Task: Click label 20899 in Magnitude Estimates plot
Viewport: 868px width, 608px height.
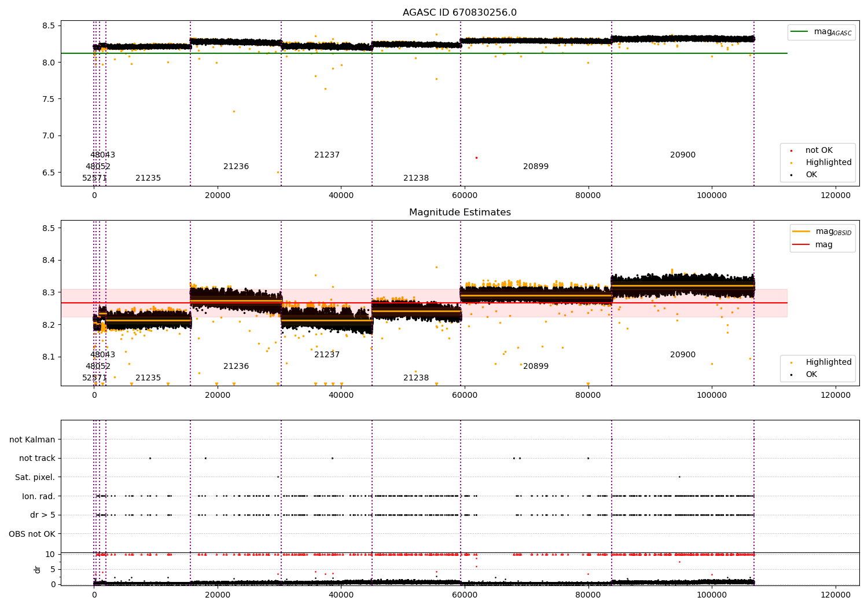Action: (x=536, y=367)
